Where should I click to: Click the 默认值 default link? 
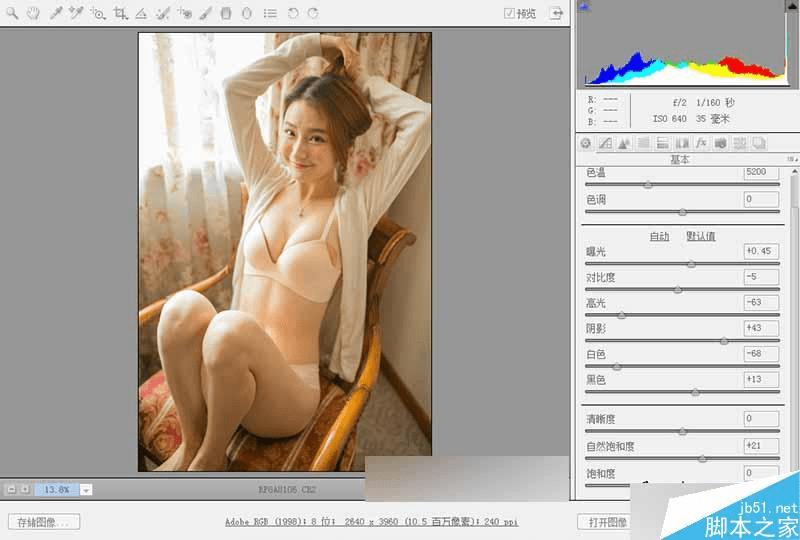pyautogui.click(x=701, y=236)
